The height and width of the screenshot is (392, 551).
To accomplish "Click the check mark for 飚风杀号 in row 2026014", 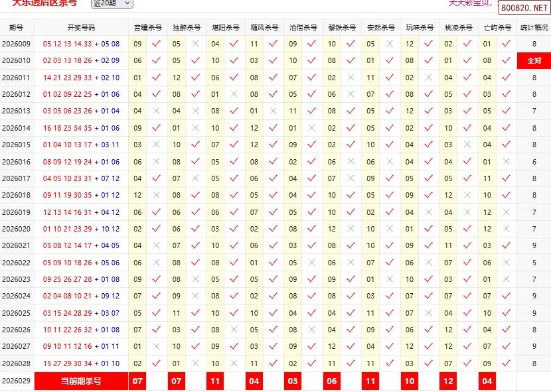I will [x=274, y=128].
